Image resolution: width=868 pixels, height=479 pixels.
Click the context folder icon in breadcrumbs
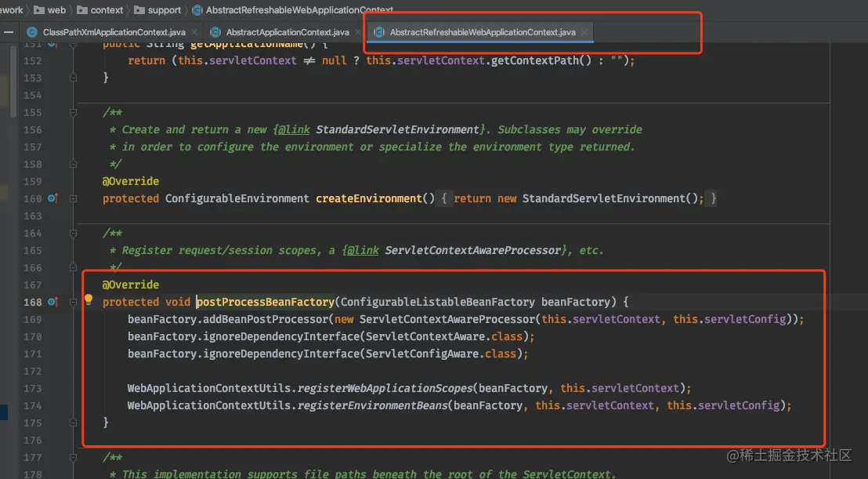(x=82, y=10)
